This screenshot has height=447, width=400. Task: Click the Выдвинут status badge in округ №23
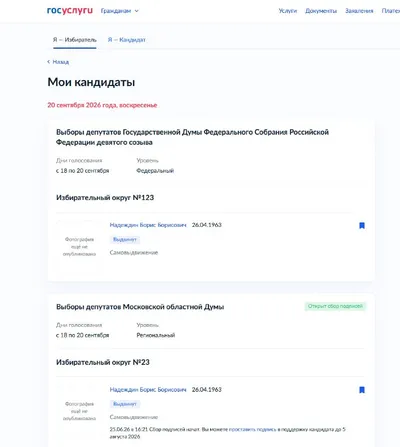[x=125, y=404]
